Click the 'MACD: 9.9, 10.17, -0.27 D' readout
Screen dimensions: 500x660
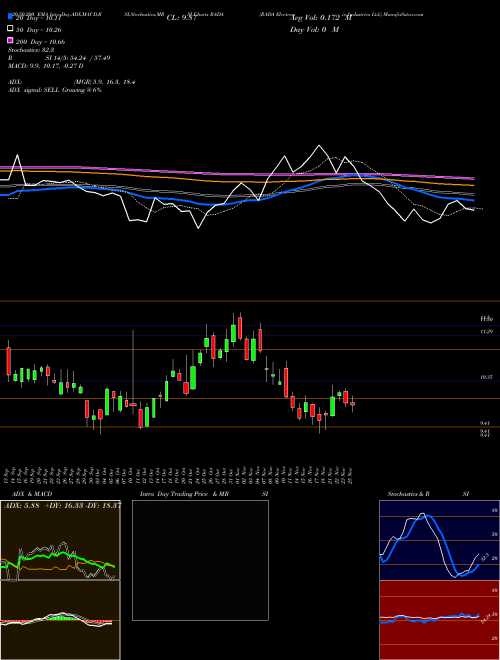click(45, 66)
